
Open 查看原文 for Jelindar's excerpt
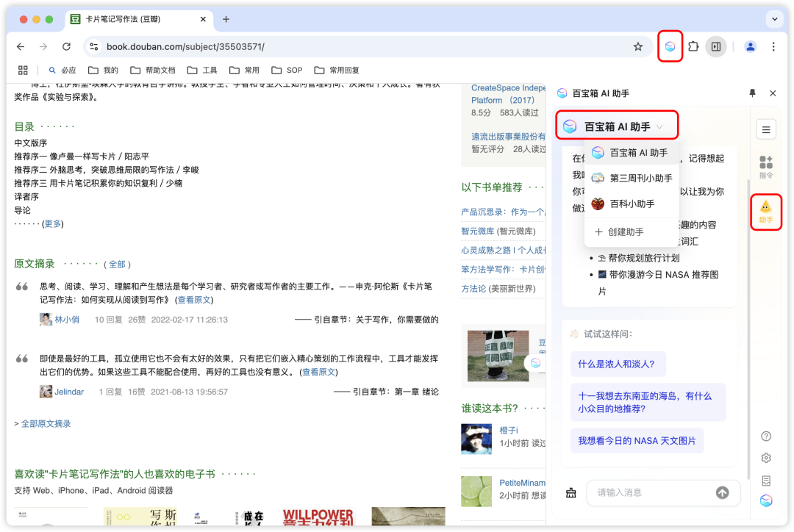[x=318, y=372]
